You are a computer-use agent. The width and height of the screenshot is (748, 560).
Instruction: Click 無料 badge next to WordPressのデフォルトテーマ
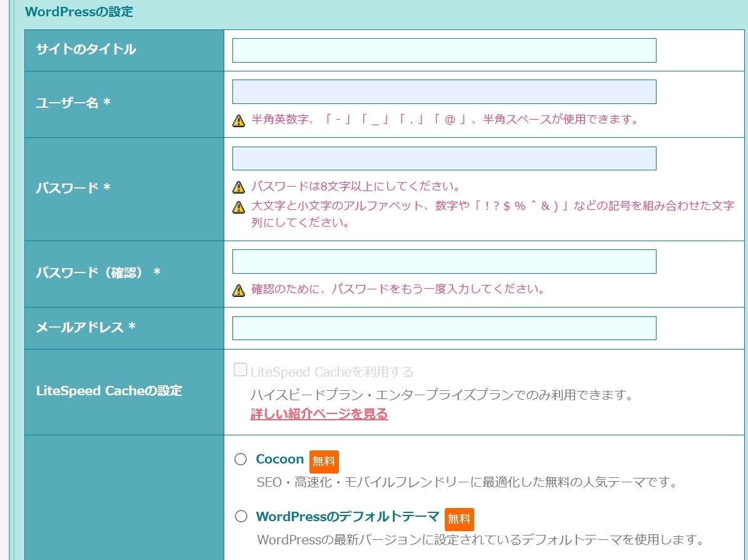[459, 519]
